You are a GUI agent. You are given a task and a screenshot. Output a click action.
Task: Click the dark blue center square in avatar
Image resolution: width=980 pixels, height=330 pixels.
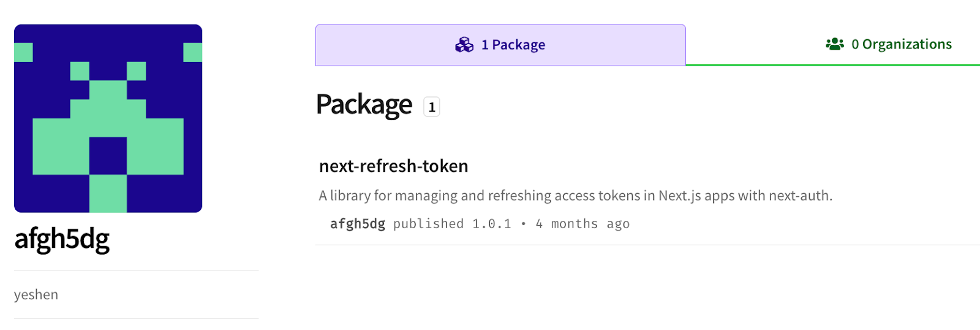[x=108, y=156]
